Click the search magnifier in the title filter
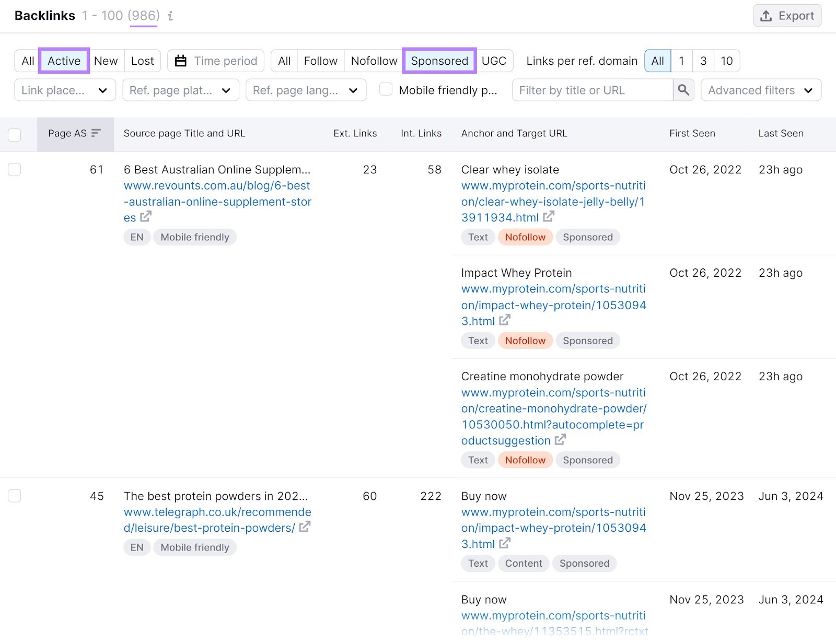This screenshot has width=836, height=644. pos(683,90)
